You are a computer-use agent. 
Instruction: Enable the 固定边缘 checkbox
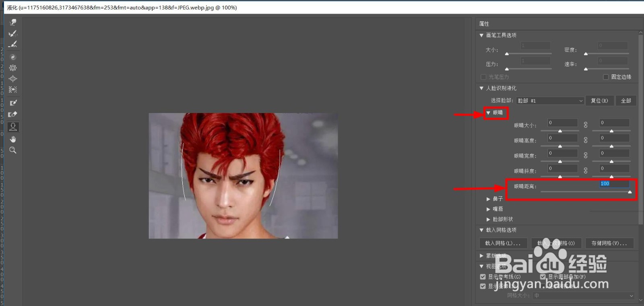tap(606, 77)
